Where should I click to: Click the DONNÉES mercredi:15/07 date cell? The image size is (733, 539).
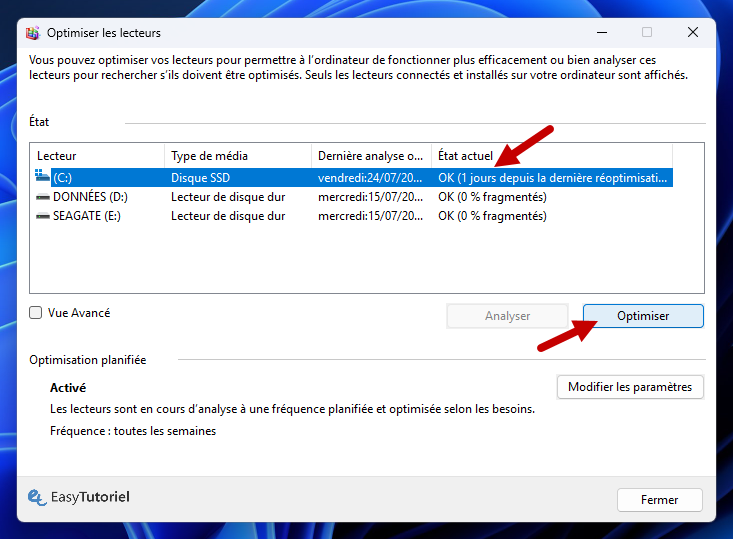370,197
